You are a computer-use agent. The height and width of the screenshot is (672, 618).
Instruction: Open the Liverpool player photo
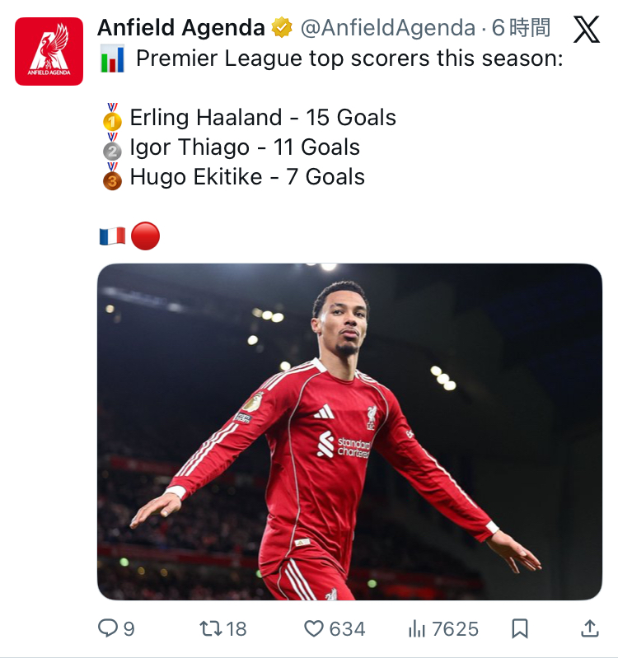[349, 432]
